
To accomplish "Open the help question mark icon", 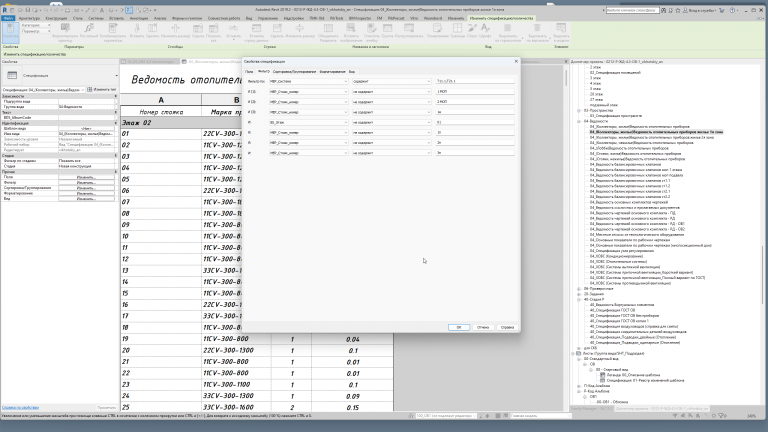I will tap(733, 10).
